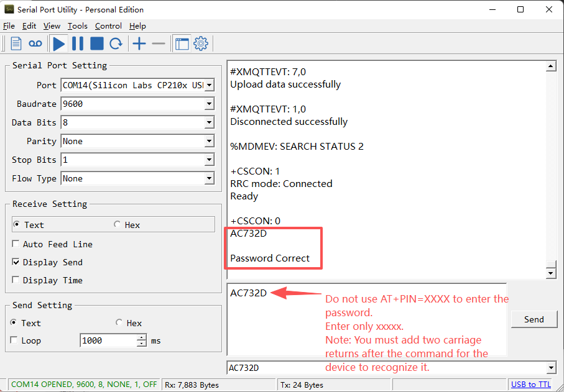The image size is (564, 392).
Task: Maximize the Serial Port Utility window
Action: click(x=520, y=10)
